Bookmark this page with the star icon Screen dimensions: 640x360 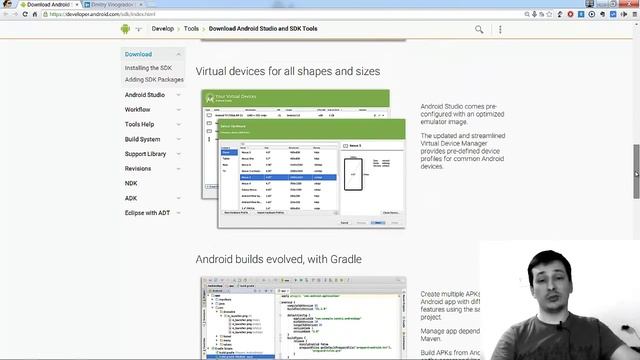pos(549,14)
